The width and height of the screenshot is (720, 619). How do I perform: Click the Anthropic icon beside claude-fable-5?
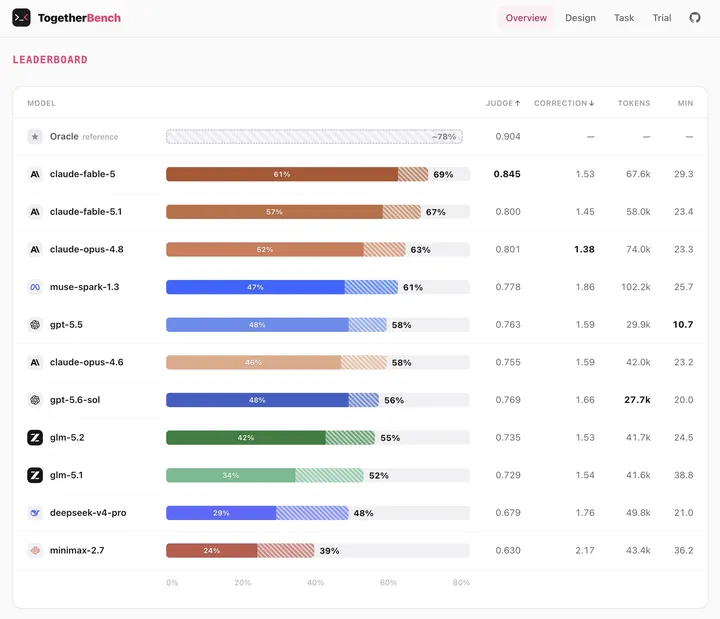pos(35,174)
